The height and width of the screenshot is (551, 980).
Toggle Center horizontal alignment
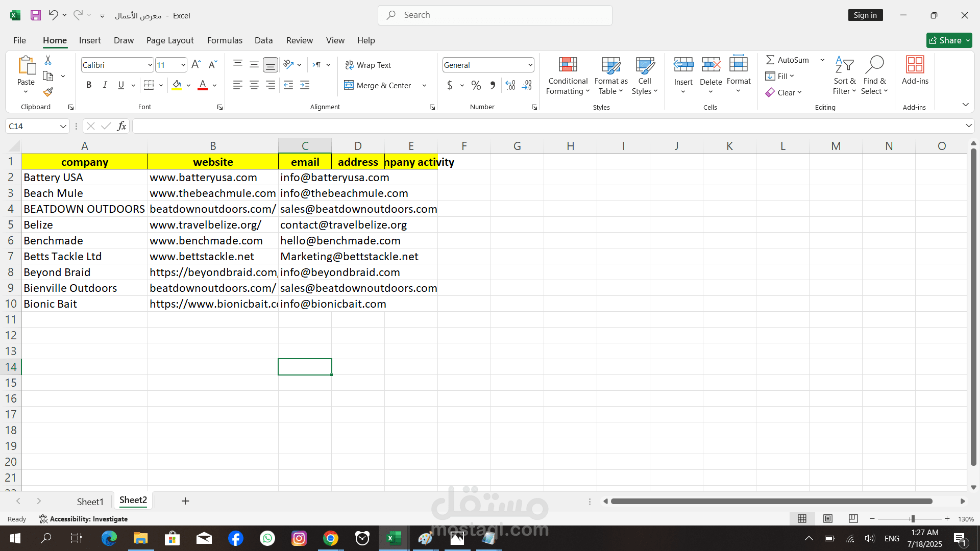point(254,85)
